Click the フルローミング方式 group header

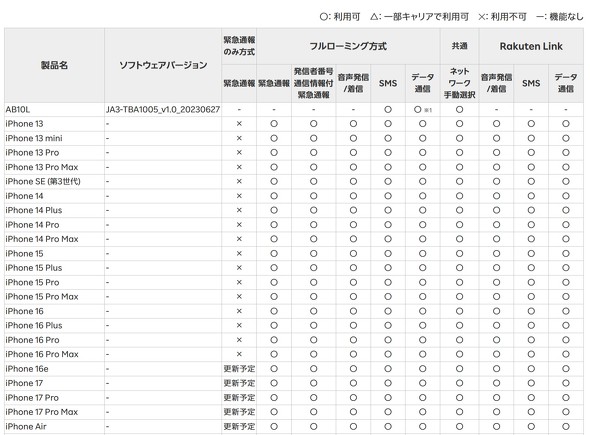(348, 46)
